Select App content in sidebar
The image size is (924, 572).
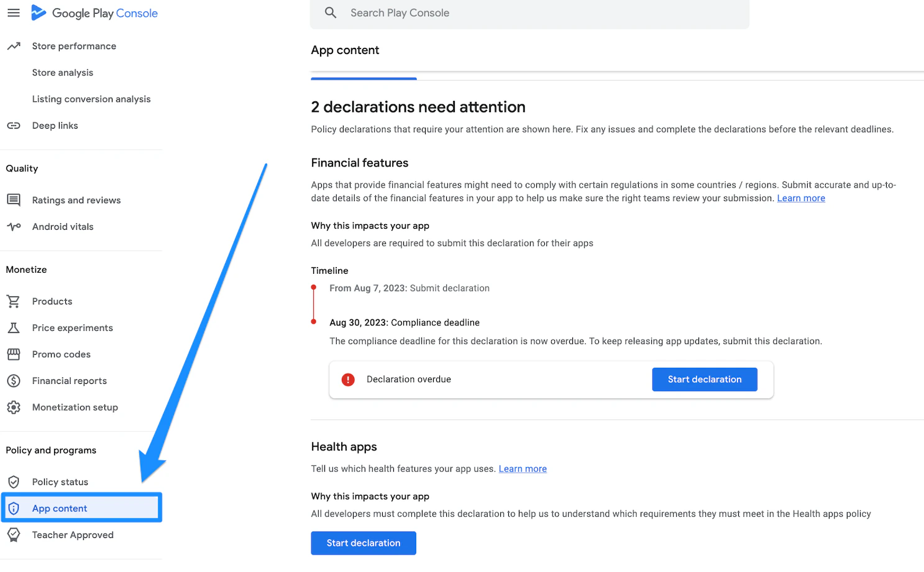tap(81, 508)
